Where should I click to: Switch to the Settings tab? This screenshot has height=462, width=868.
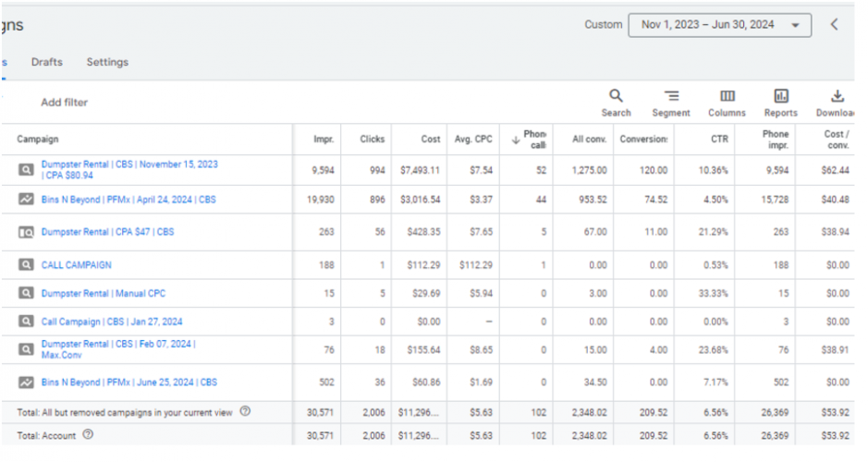tap(107, 62)
